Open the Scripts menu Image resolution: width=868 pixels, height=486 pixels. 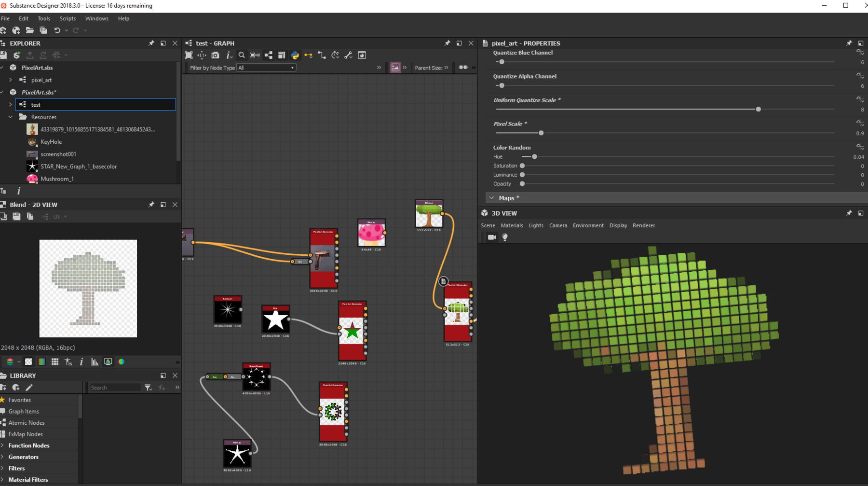coord(68,18)
